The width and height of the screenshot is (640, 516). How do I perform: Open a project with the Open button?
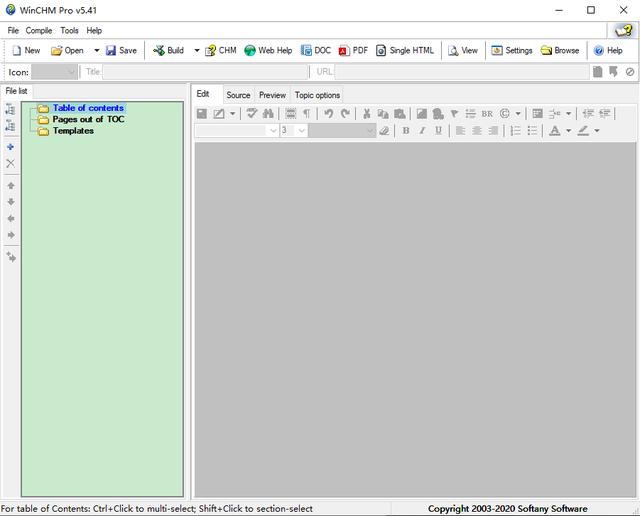[67, 51]
